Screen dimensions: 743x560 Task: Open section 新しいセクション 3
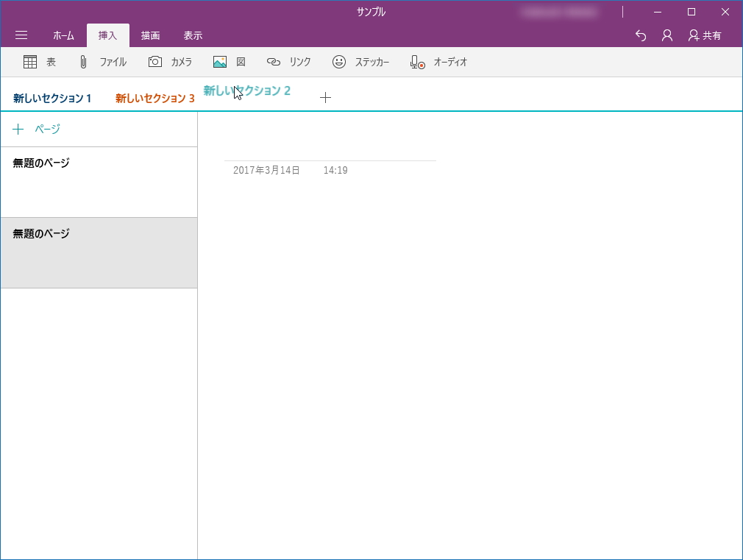coord(154,96)
